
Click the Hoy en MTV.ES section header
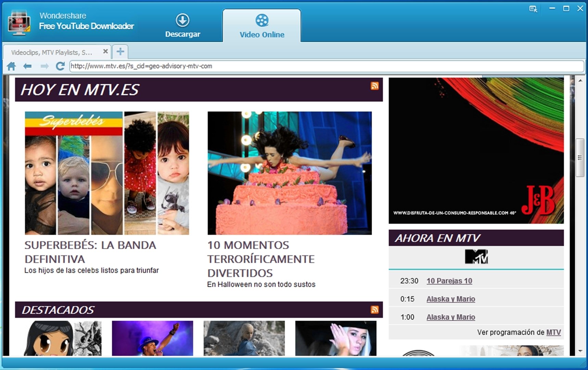click(x=199, y=89)
